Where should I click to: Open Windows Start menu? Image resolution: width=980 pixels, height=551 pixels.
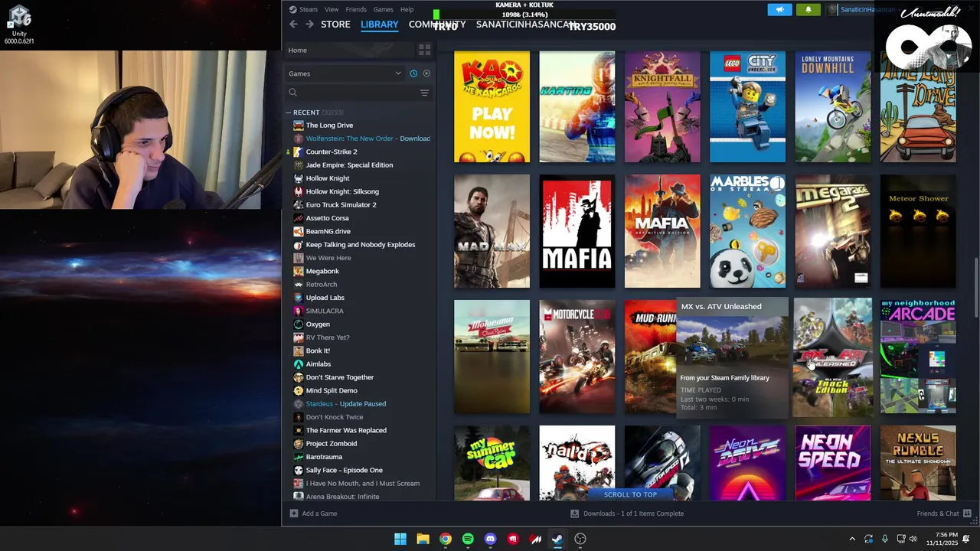tap(400, 539)
